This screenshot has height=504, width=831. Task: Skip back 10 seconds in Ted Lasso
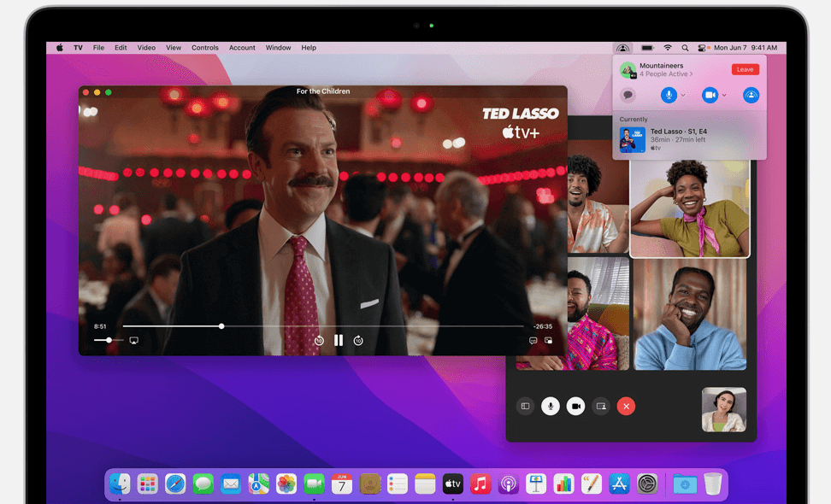click(319, 341)
